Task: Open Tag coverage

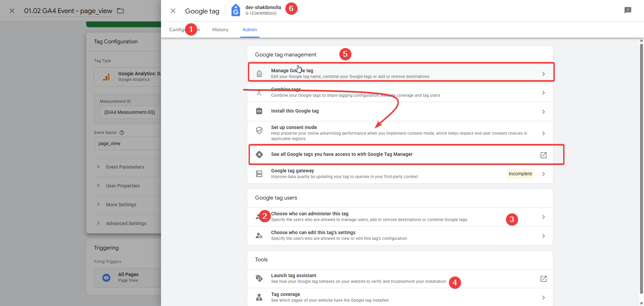Action: click(400, 297)
